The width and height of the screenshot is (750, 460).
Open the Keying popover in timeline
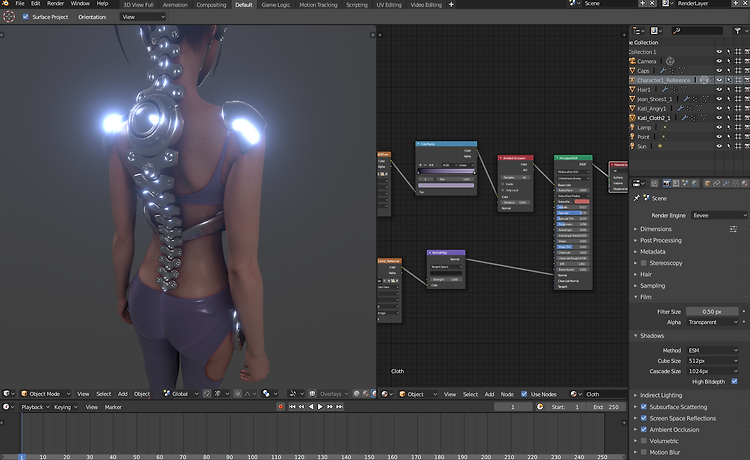coord(66,407)
